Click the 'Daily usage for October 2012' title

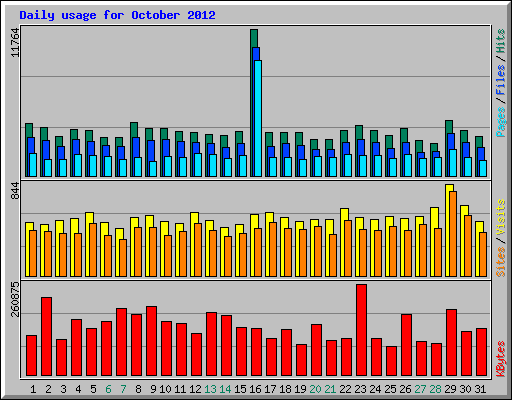click(x=117, y=15)
